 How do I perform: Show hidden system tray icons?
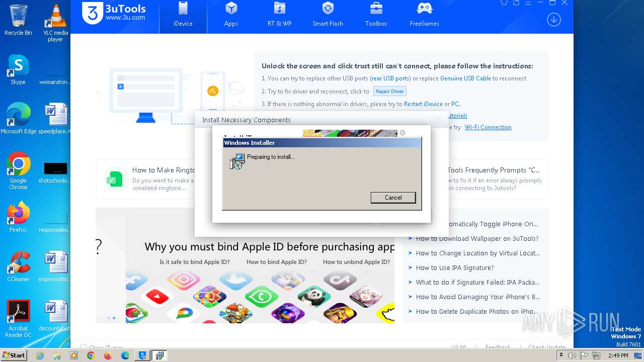(561, 355)
